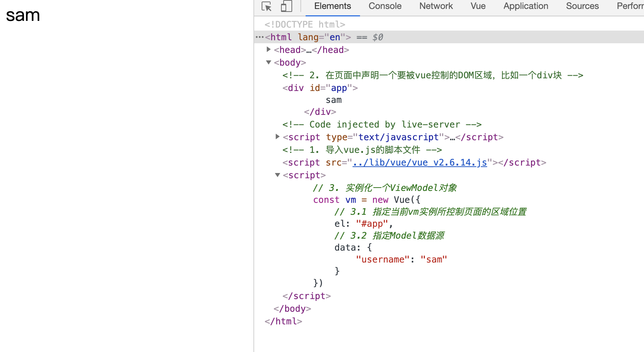Click the 'const vm = new Vue({' line

[x=367, y=200]
